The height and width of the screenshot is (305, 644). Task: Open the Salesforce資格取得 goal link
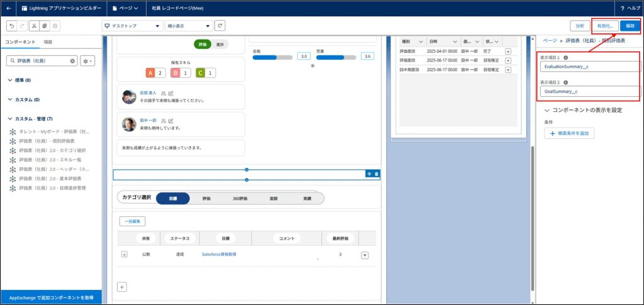point(219,254)
